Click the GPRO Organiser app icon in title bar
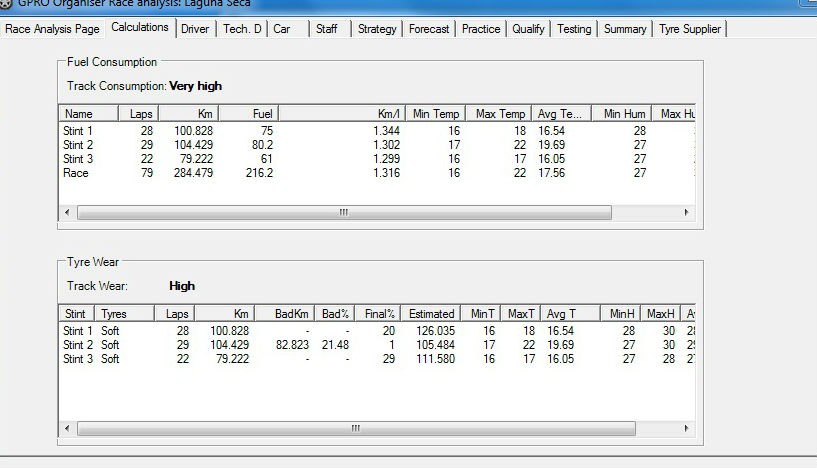The image size is (817, 468). 5,4
